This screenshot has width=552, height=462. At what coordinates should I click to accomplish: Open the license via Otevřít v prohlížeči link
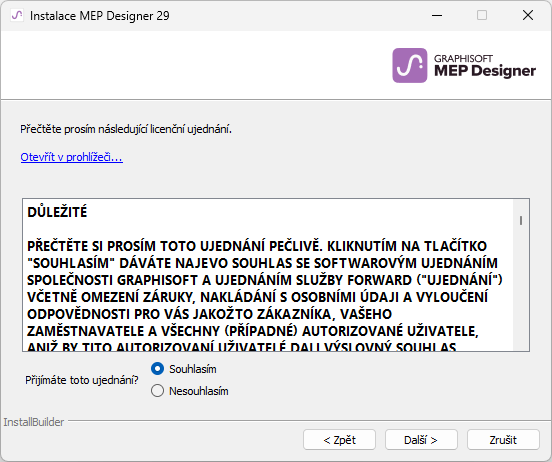click(x=71, y=157)
